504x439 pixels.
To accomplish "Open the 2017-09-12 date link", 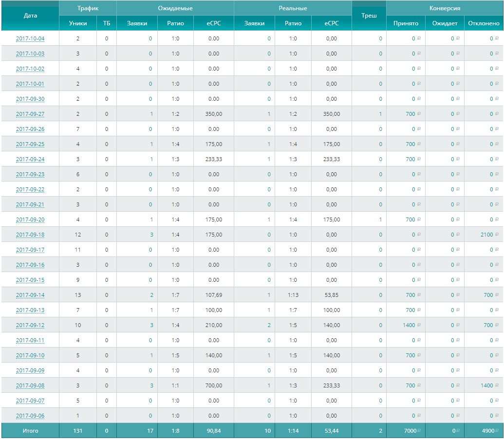I will coord(30,325).
